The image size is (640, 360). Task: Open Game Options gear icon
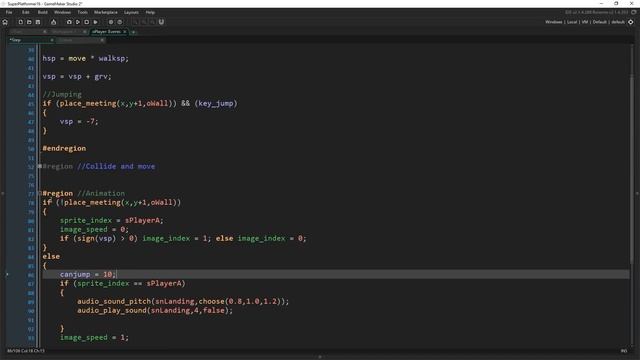pyautogui.click(x=111, y=22)
